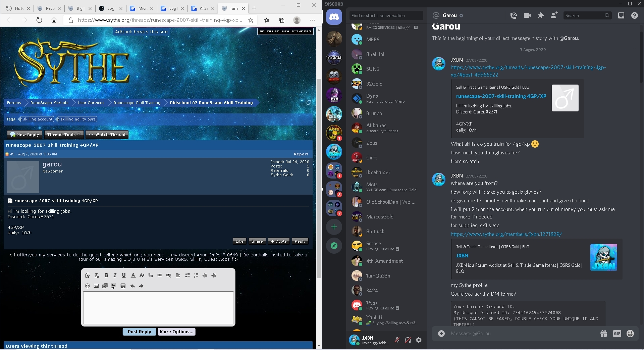Click the Post Reply button
The image size is (644, 350).
point(139,332)
